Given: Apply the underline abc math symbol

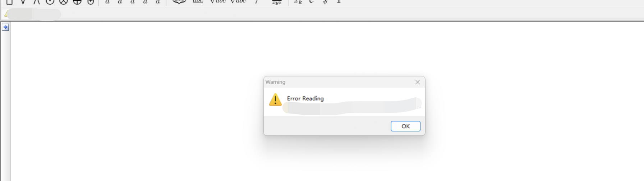Looking at the screenshot, I should (x=198, y=2).
